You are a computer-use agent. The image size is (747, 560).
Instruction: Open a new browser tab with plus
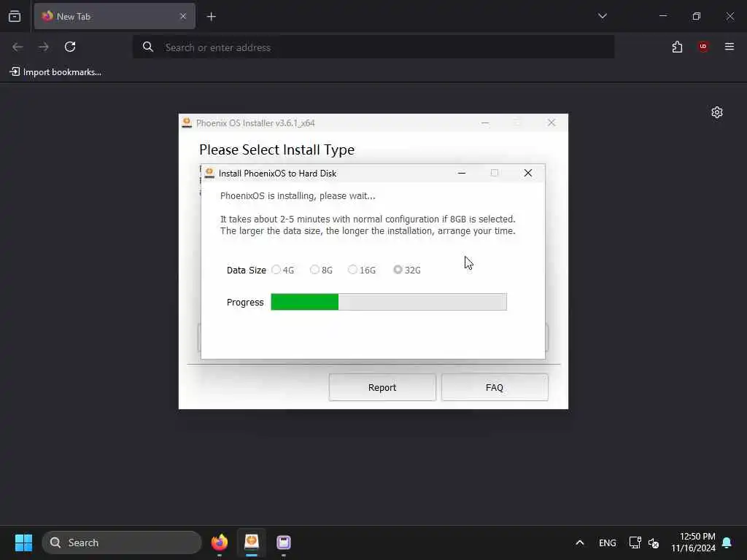pos(211,17)
